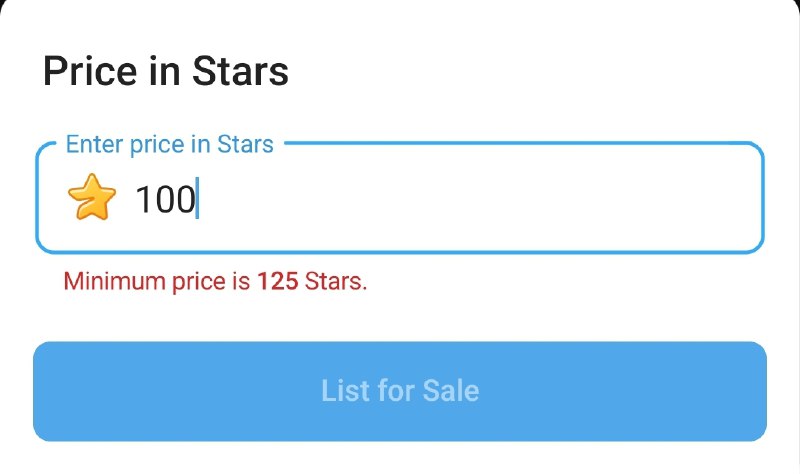Click the word Enter in field label
800x474 pixels.
(94, 144)
